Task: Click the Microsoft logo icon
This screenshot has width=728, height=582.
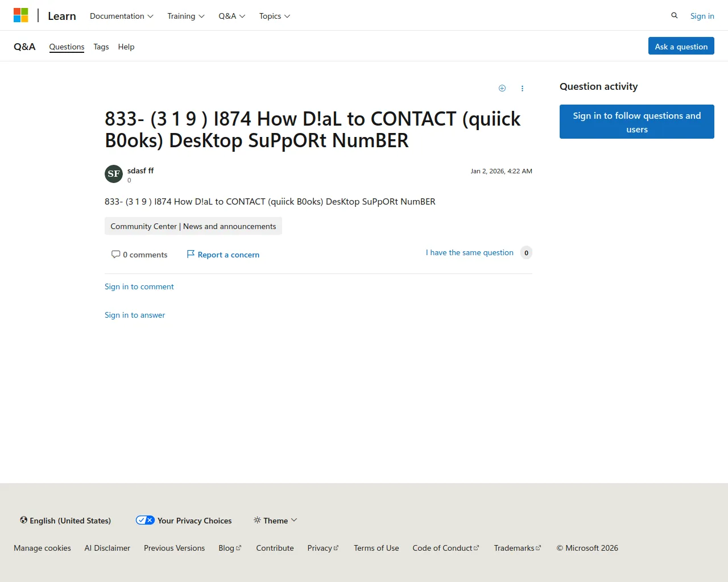Action: pyautogui.click(x=21, y=15)
